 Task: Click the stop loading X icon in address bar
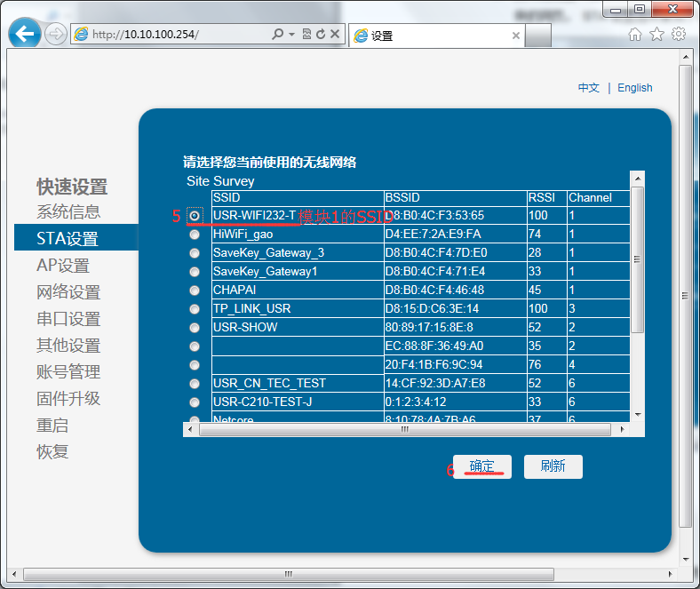coord(335,35)
